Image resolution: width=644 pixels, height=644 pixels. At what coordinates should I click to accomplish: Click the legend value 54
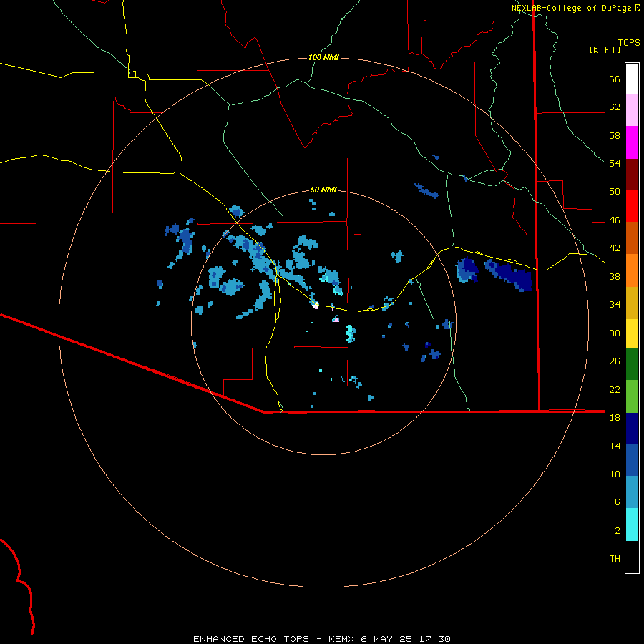[x=615, y=163]
